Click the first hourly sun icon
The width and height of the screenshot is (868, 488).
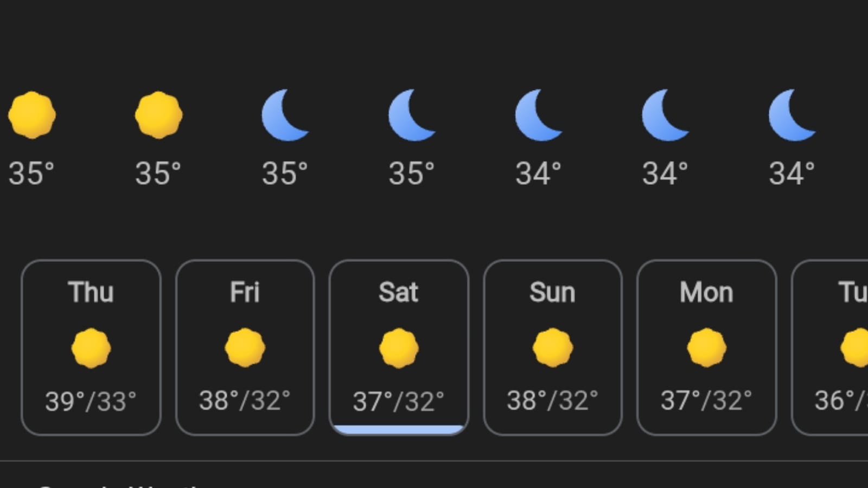pos(31,115)
